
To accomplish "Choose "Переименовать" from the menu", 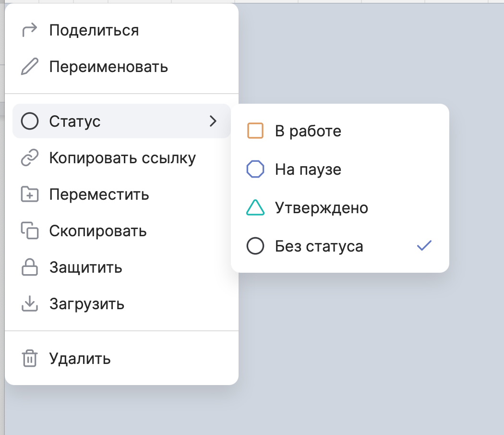I will coord(108,67).
